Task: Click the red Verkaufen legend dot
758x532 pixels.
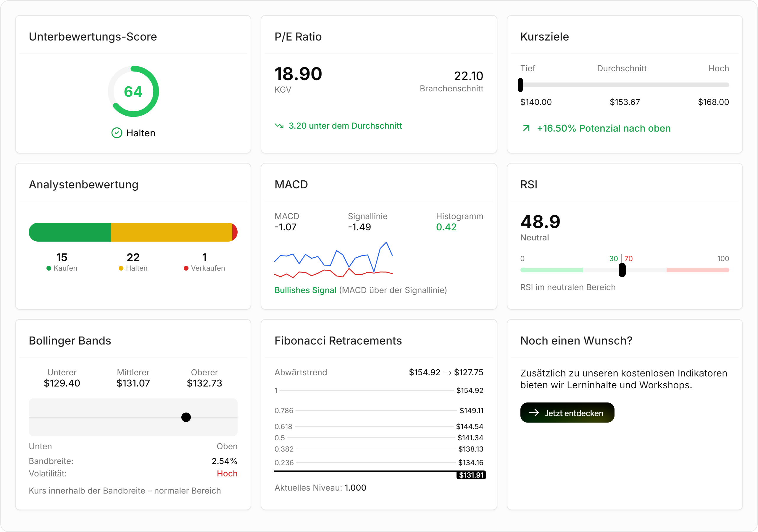Action: click(x=186, y=268)
